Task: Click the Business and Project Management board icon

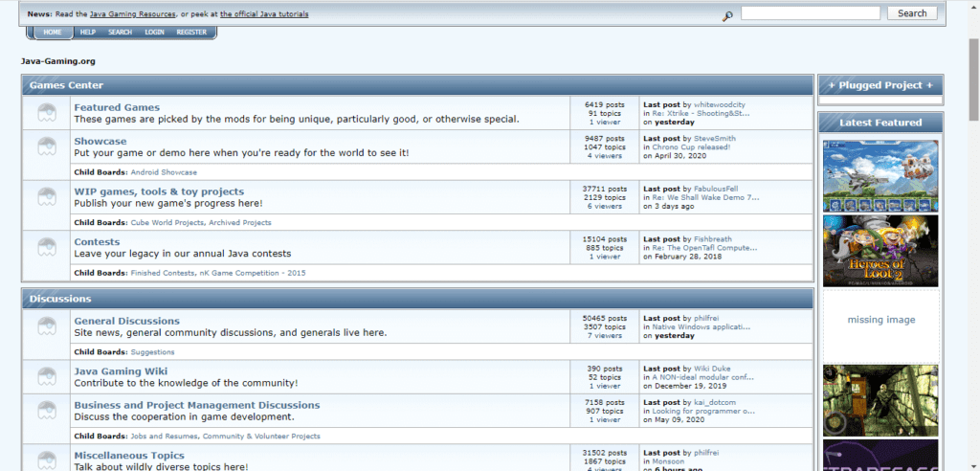Action: tap(46, 411)
